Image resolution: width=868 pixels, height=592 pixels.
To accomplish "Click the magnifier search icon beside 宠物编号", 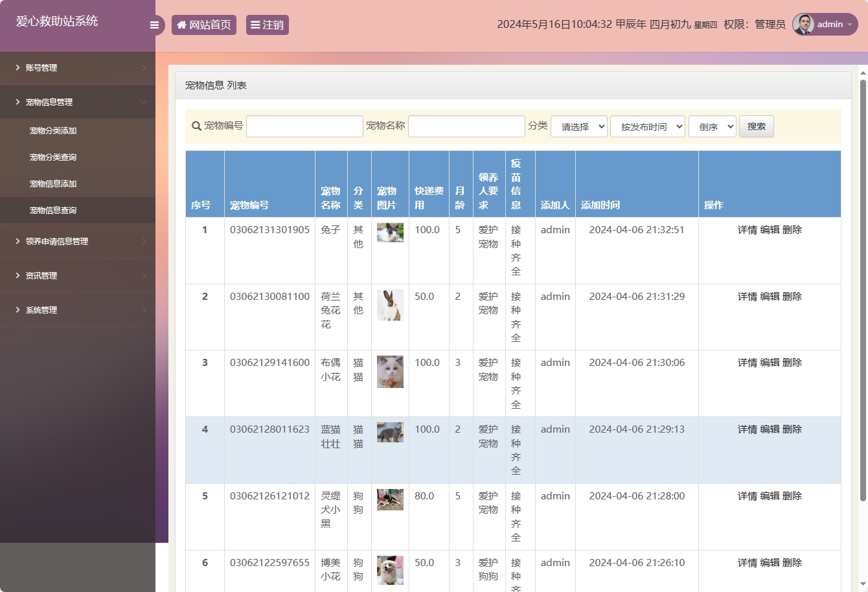I will click(x=196, y=126).
